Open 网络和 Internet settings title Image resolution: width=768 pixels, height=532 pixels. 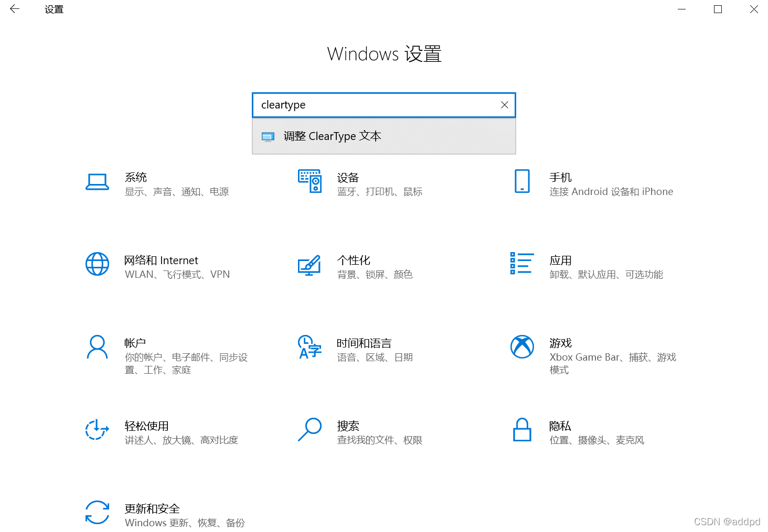click(x=161, y=260)
